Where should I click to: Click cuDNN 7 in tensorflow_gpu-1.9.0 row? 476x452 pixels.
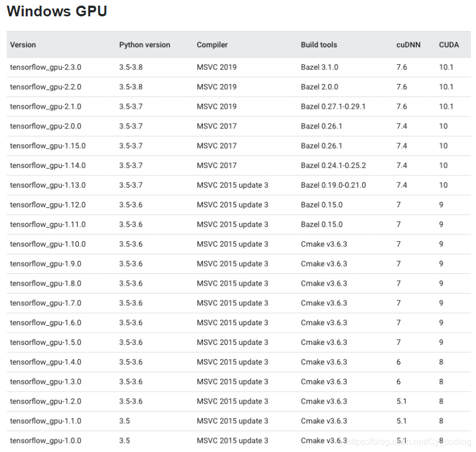point(399,264)
